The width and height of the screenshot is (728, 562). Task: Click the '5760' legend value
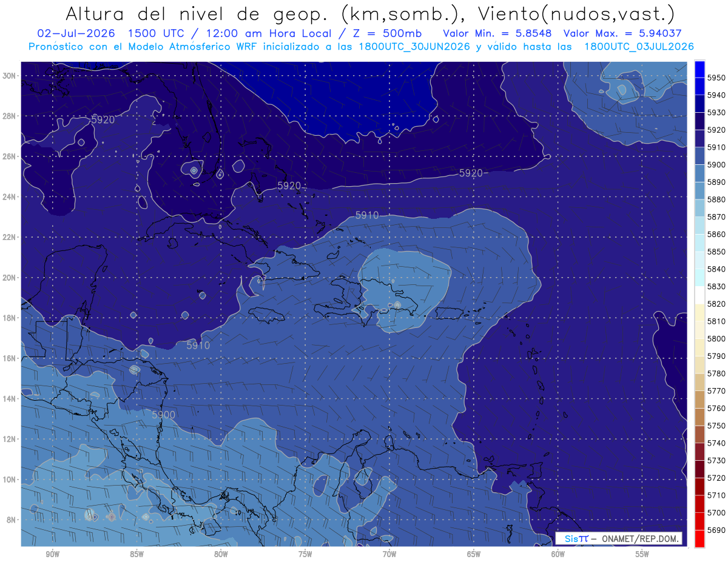(x=716, y=408)
